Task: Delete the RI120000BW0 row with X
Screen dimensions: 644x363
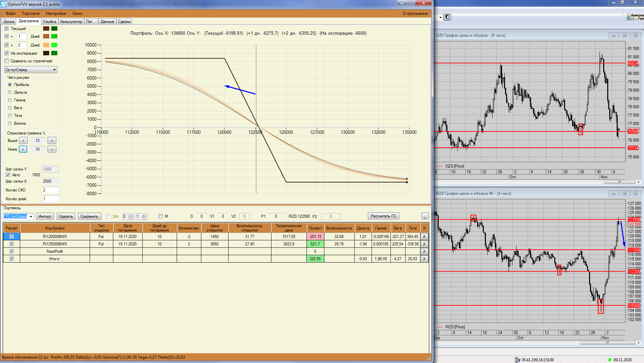Action: tap(424, 237)
